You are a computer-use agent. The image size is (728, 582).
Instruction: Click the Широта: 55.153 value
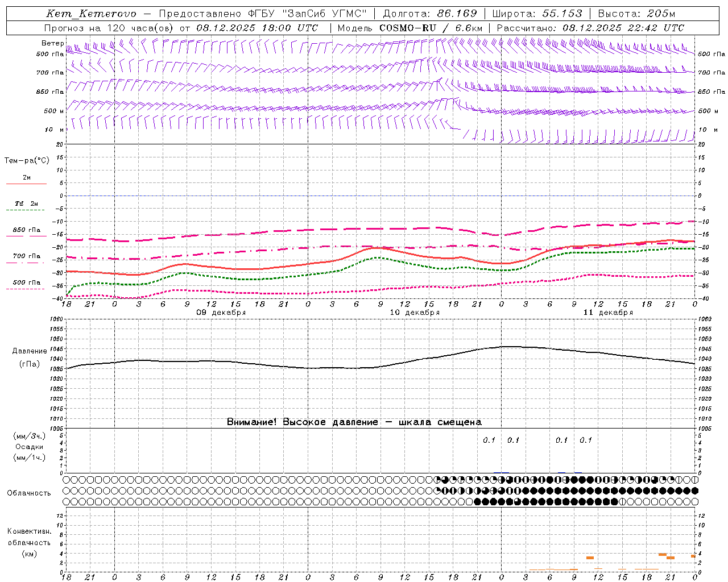(537, 14)
